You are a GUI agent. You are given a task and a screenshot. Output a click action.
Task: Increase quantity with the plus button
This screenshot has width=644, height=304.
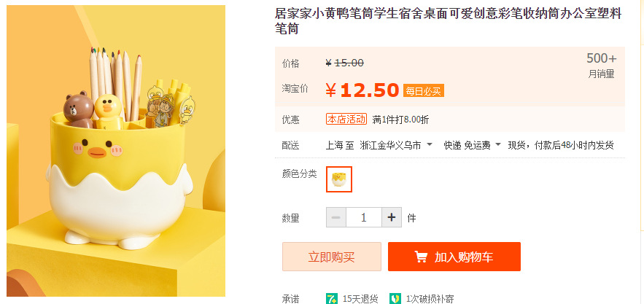392,217
